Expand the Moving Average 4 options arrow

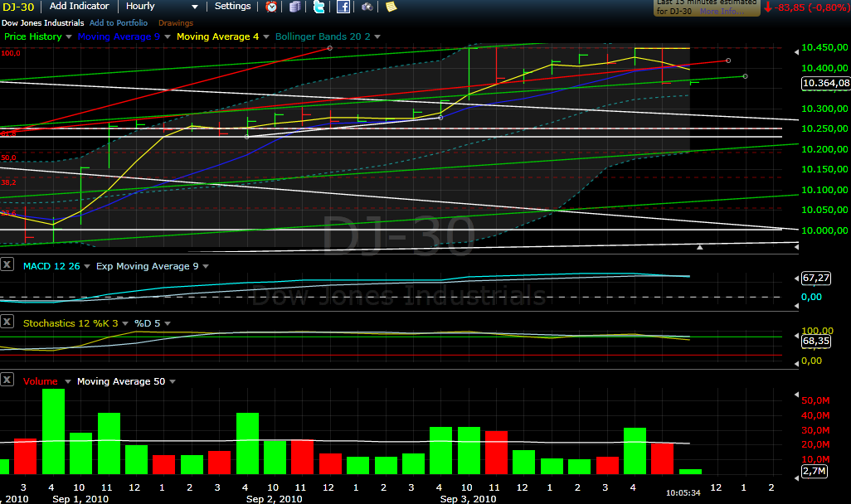click(266, 37)
